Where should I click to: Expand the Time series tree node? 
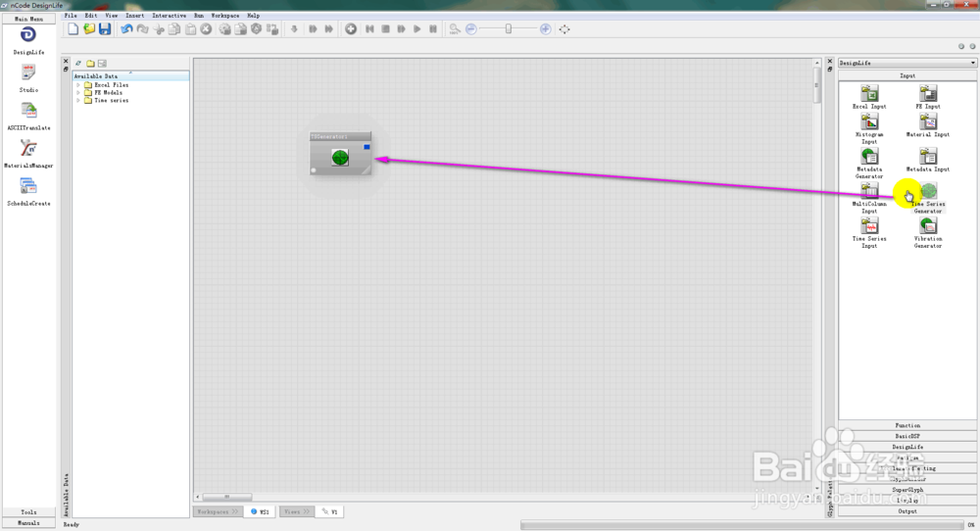click(78, 100)
